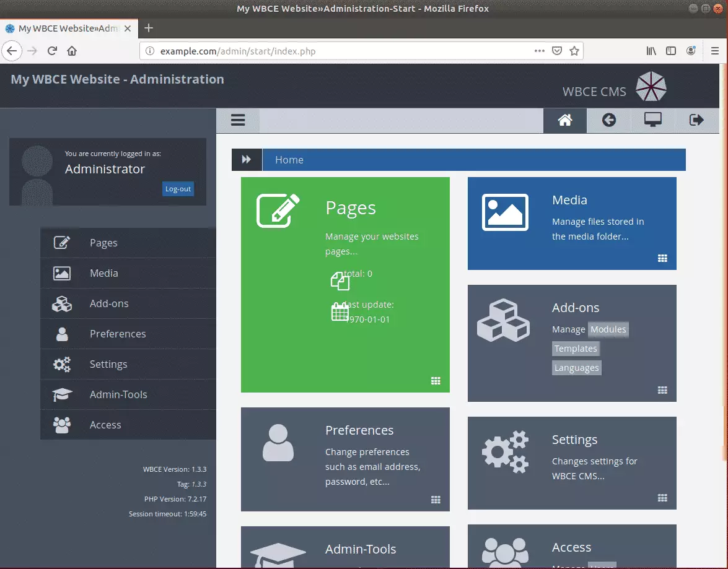
Task: Open Settings in sidebar menu
Action: 128,364
